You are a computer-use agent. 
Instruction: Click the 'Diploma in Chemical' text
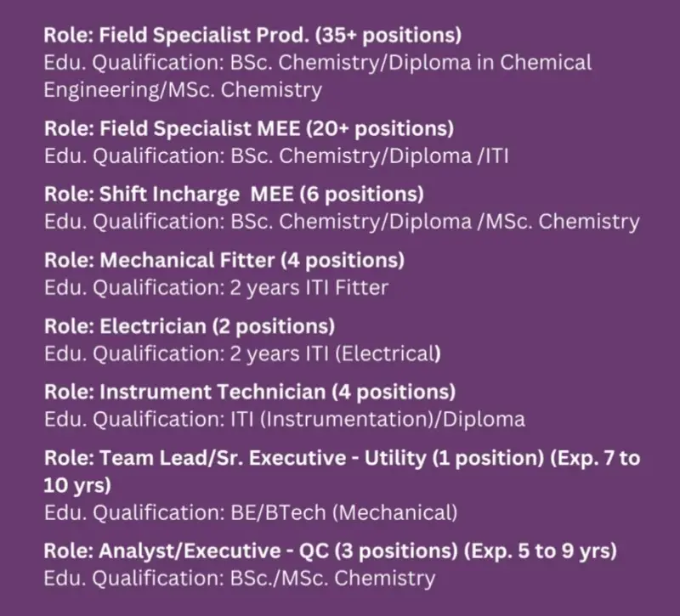click(490, 62)
